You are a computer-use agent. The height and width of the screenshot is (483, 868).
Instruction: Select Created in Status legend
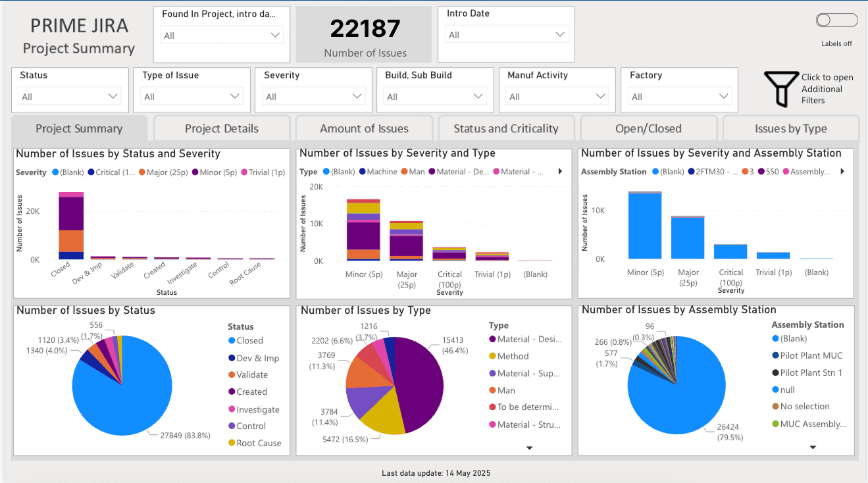pos(247,392)
